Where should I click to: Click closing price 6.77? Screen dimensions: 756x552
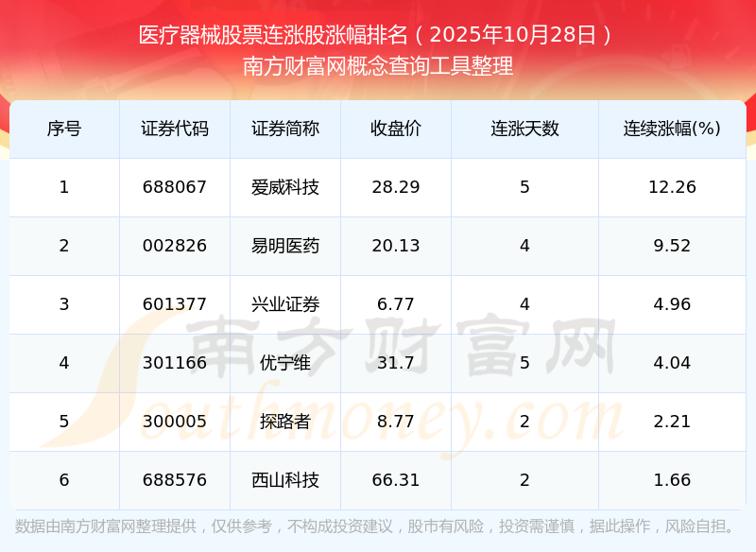pyautogui.click(x=396, y=304)
